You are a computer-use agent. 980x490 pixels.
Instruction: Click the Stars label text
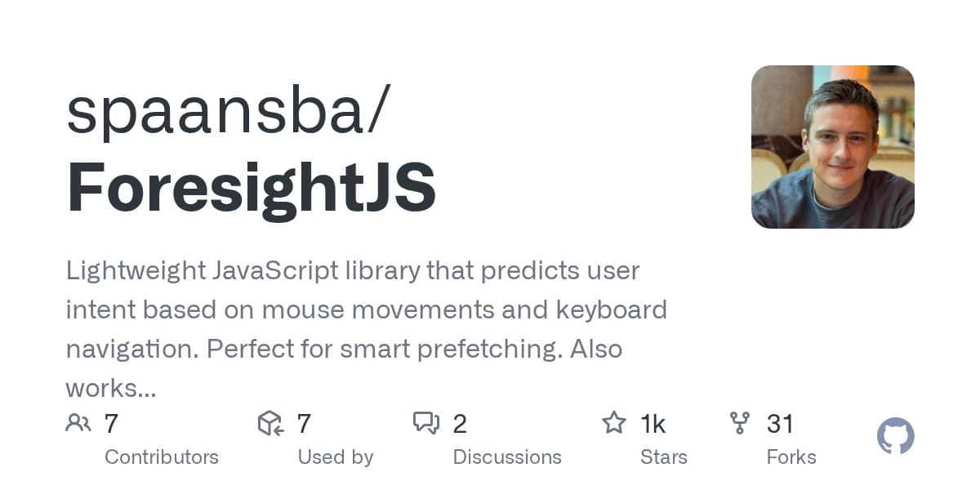coord(664,457)
